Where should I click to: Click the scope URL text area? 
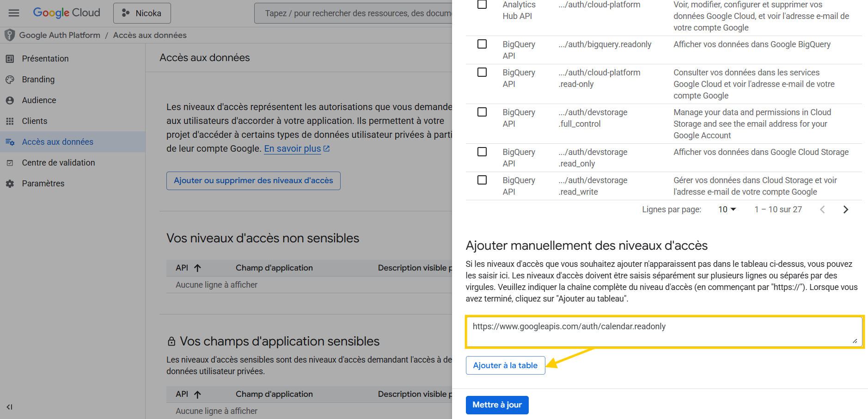664,332
